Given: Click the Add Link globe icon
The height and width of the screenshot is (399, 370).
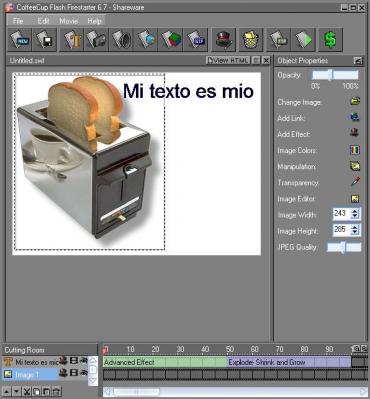Looking at the screenshot, I should click(355, 117).
